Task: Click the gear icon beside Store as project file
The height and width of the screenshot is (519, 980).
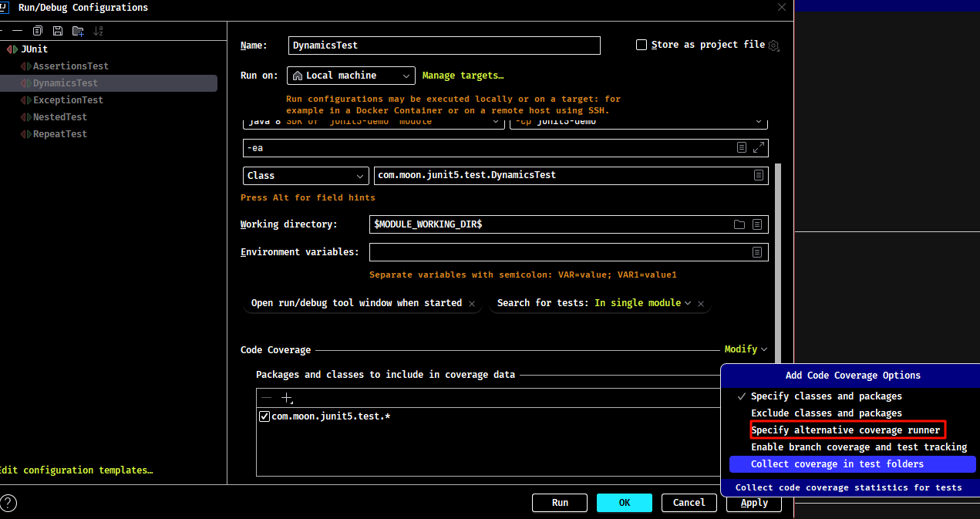Action: tap(774, 45)
